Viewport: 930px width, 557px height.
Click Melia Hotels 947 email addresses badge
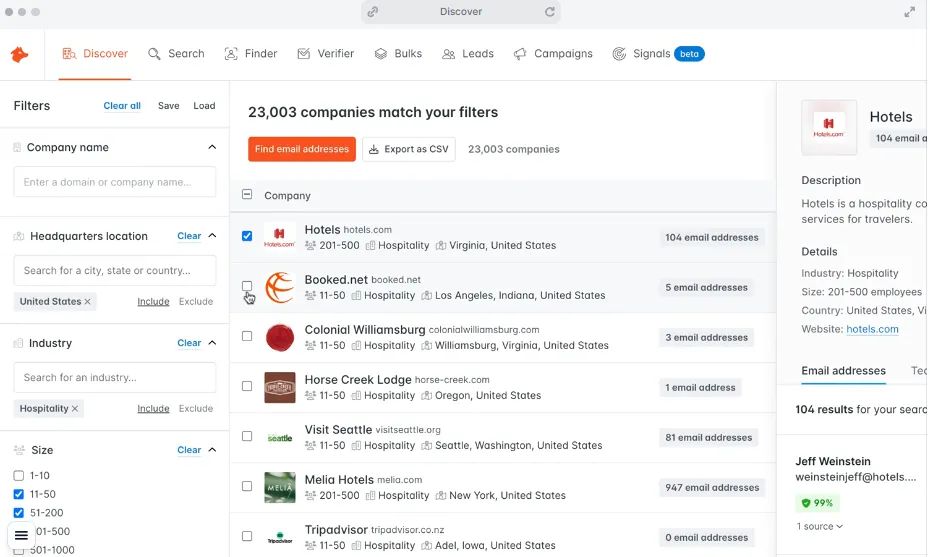712,488
